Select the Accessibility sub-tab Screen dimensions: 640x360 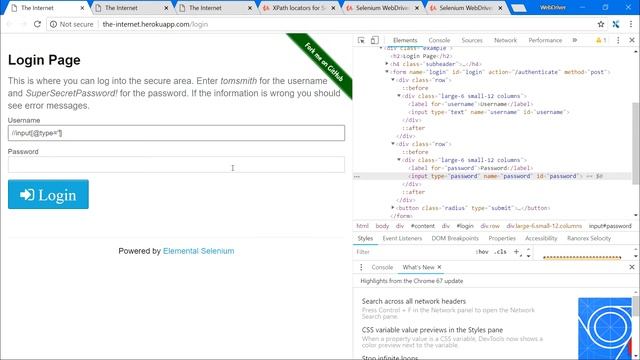(541, 238)
